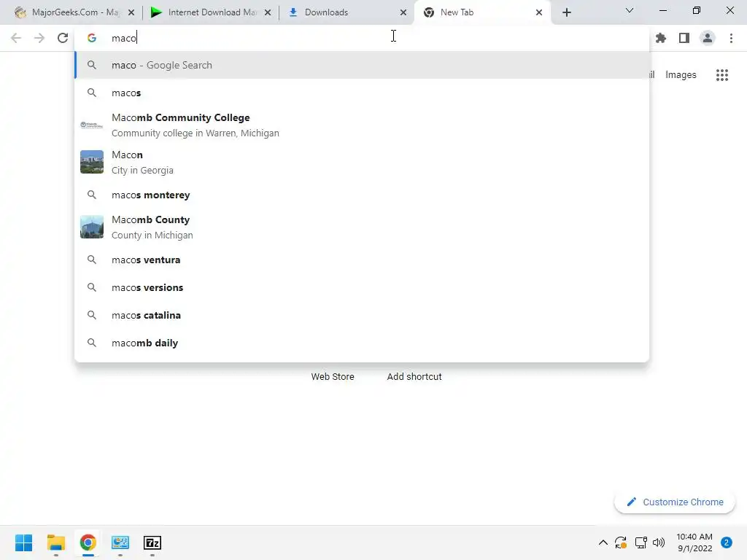Open network tray icon
The height and width of the screenshot is (560, 747).
[x=640, y=542]
